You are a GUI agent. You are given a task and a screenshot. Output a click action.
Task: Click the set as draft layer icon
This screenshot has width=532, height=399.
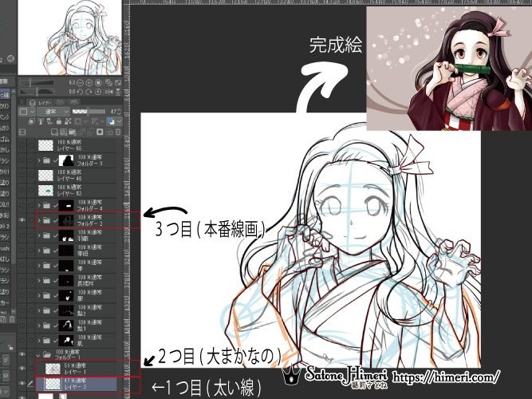50,121
